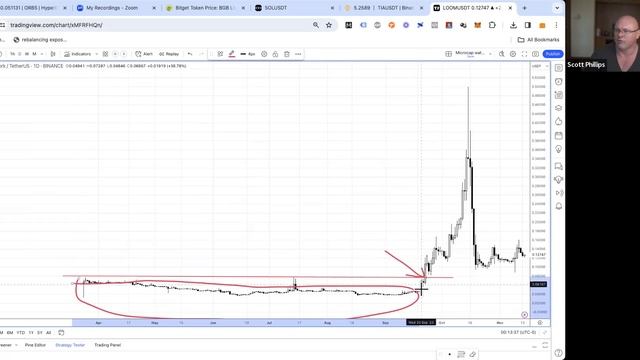640x360 pixels.
Task: Open help center question mark icon
Action: point(559,353)
